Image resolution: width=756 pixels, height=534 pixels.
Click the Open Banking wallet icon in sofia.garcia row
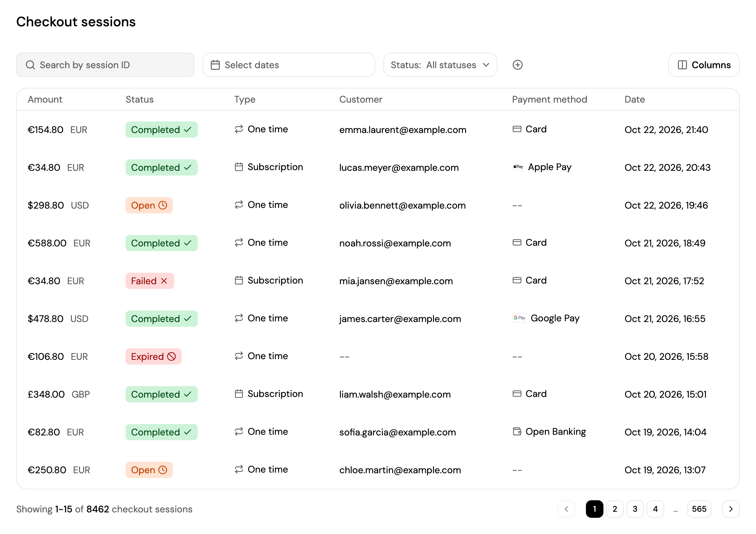(x=517, y=431)
